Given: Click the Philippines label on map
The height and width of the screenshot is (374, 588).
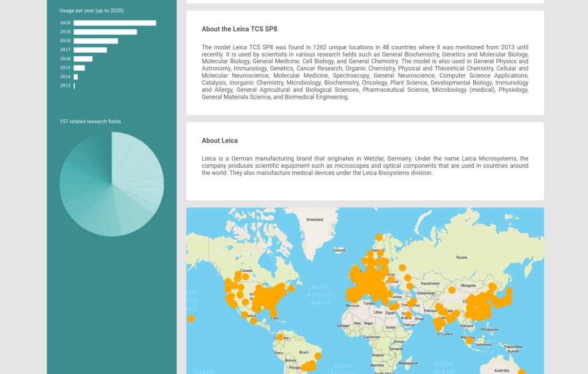Looking at the screenshot, I should click(489, 329).
